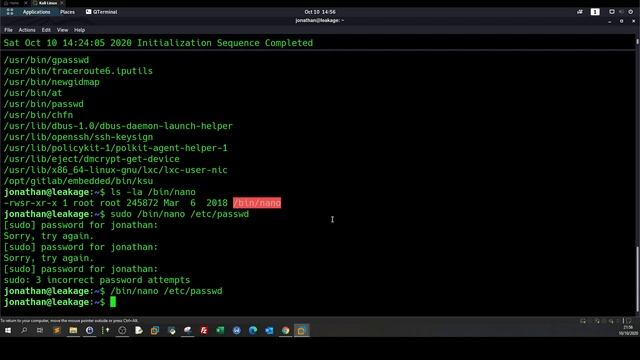Image resolution: width=640 pixels, height=360 pixels.
Task: Click "Initialization Sequence Completed" text
Action: pyautogui.click(x=225, y=43)
